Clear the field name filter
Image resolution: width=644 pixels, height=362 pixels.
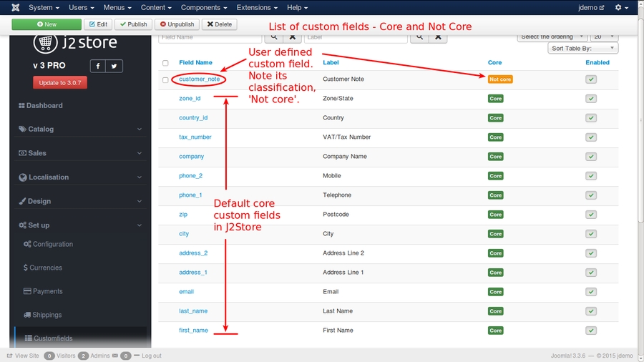(x=292, y=37)
